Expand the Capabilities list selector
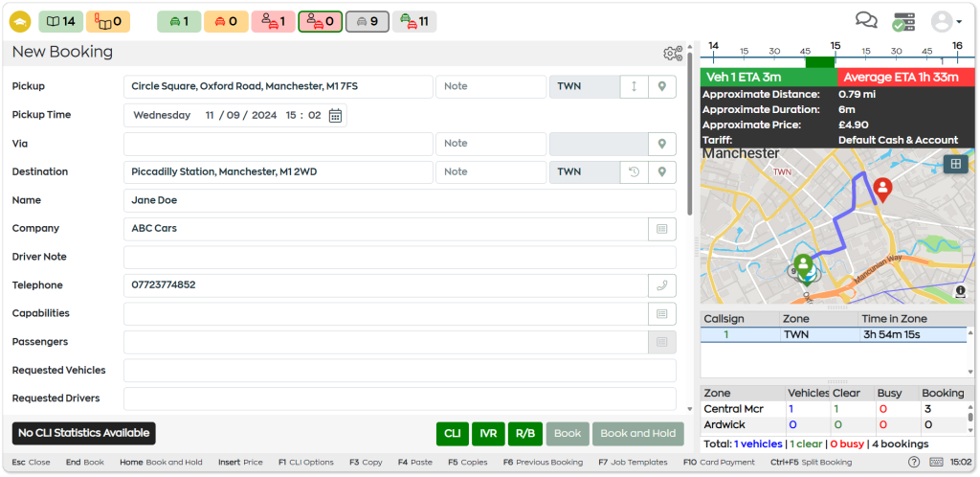 [x=661, y=313]
